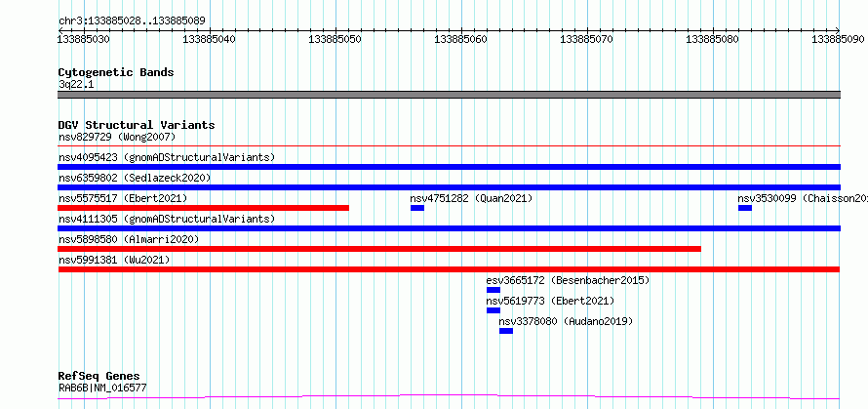The height and width of the screenshot is (409, 868).
Task: Click small blue block under nsv4751282
Action: point(417,208)
